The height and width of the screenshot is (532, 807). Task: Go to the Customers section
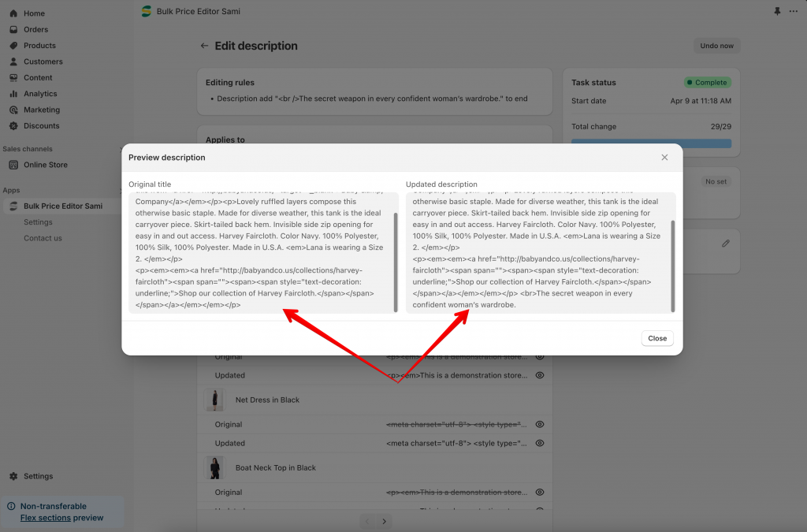43,61
